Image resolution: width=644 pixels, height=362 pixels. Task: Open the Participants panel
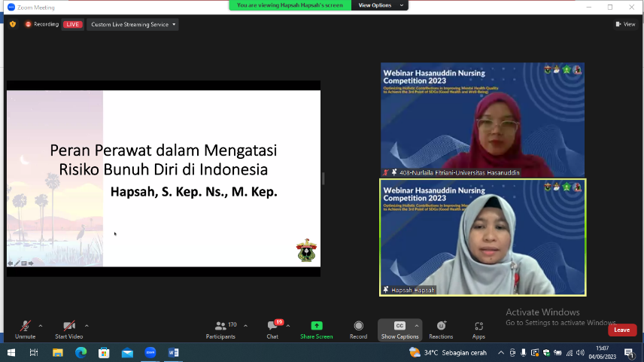click(x=220, y=329)
